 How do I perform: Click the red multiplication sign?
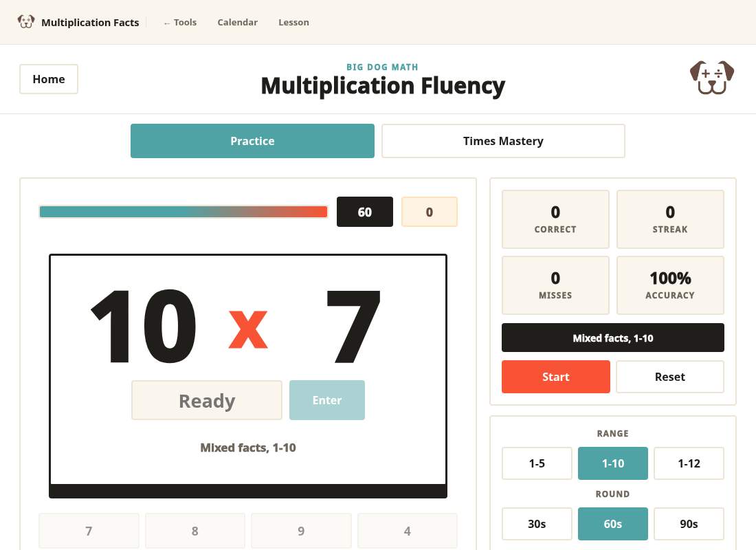tap(248, 329)
